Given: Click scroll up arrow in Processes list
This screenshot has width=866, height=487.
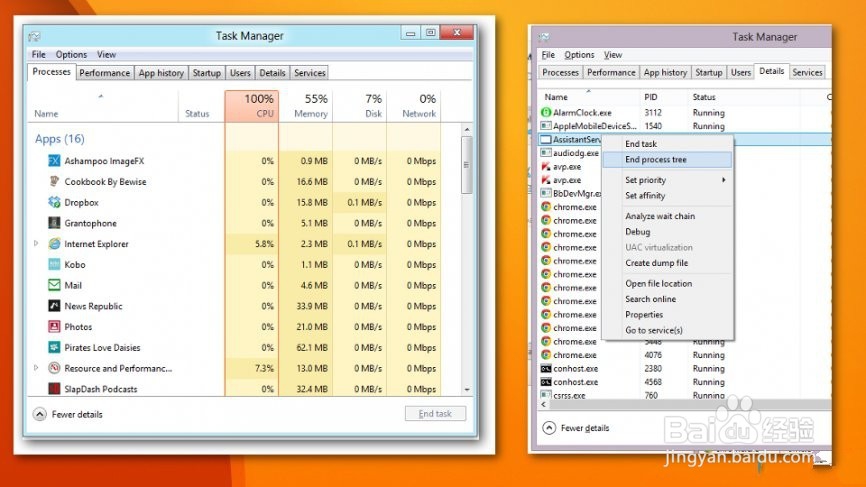Looking at the screenshot, I should (467, 129).
